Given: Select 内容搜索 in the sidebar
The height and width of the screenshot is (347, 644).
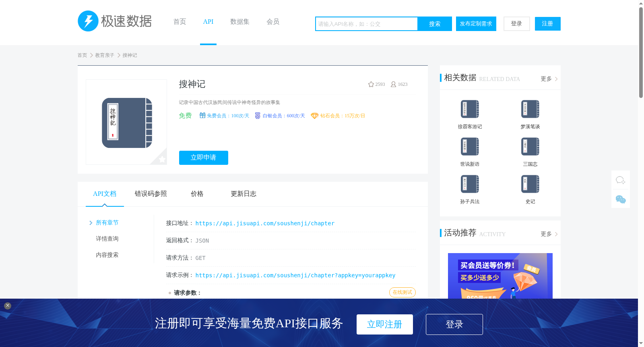Looking at the screenshot, I should 107,255.
